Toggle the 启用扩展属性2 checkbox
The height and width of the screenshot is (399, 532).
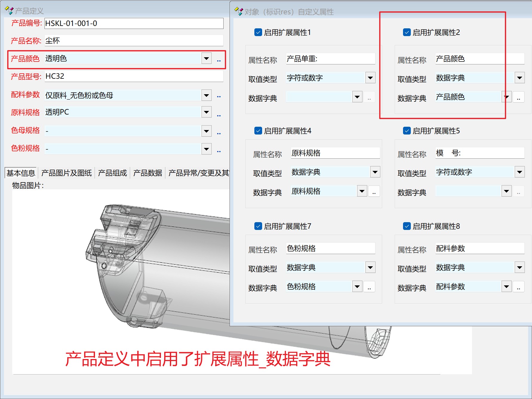(x=407, y=32)
